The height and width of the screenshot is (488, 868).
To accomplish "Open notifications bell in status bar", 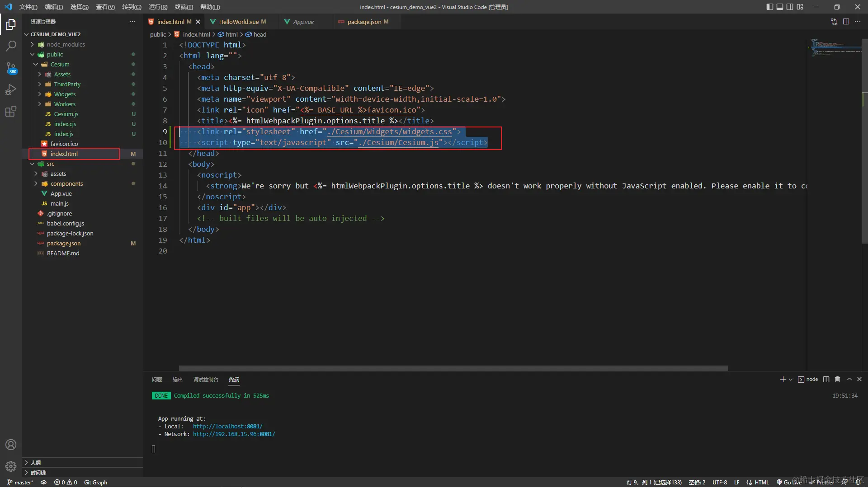I will coord(858,483).
